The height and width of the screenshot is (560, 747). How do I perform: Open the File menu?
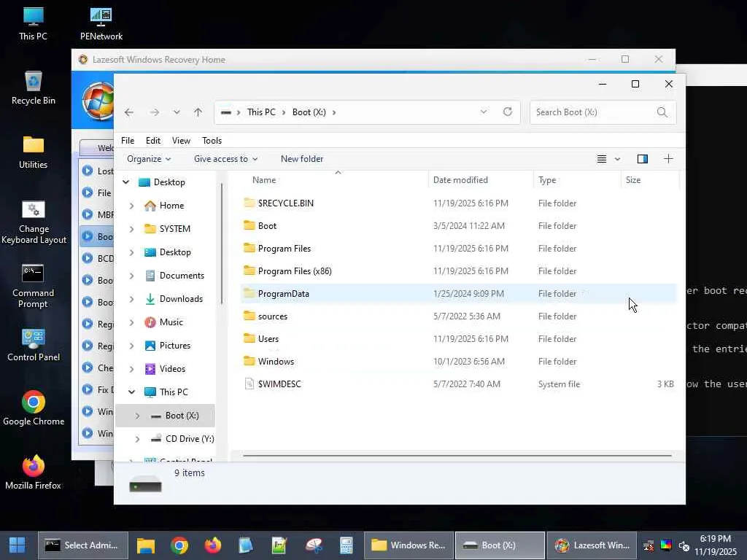[x=128, y=141]
